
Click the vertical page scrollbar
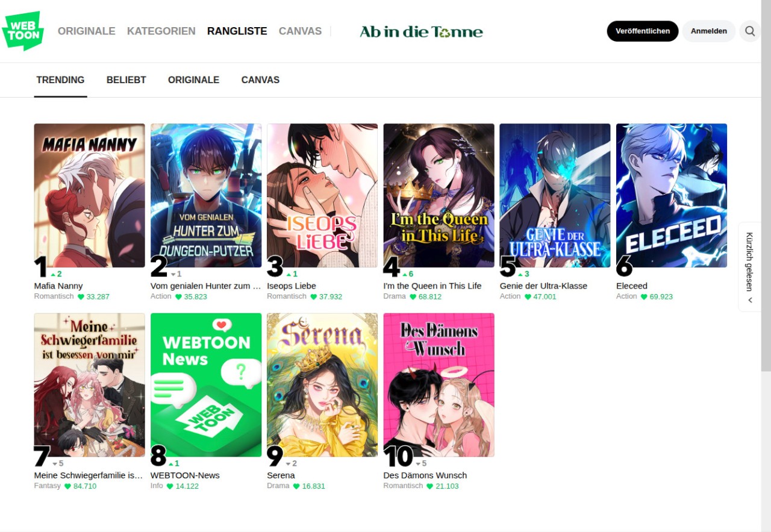(x=766, y=266)
